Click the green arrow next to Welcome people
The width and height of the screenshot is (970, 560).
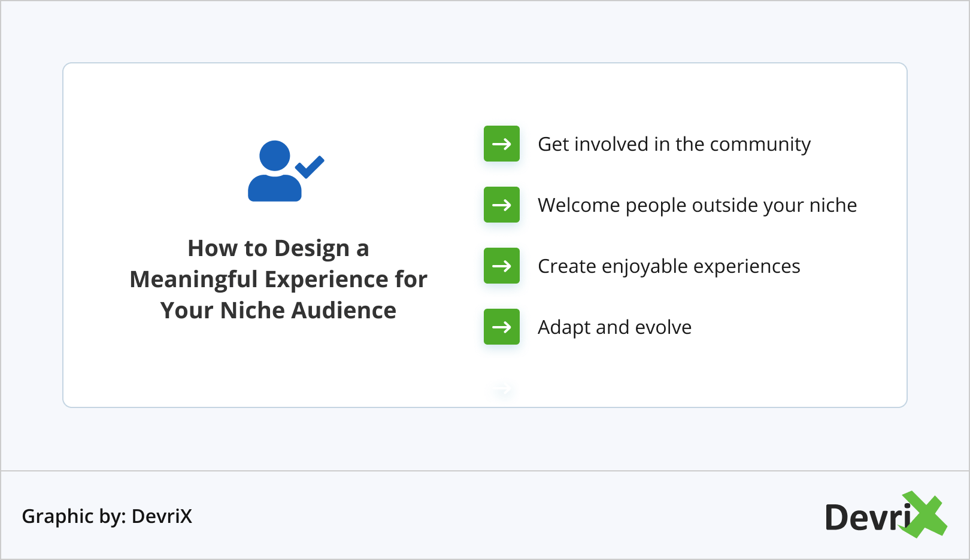coord(502,205)
